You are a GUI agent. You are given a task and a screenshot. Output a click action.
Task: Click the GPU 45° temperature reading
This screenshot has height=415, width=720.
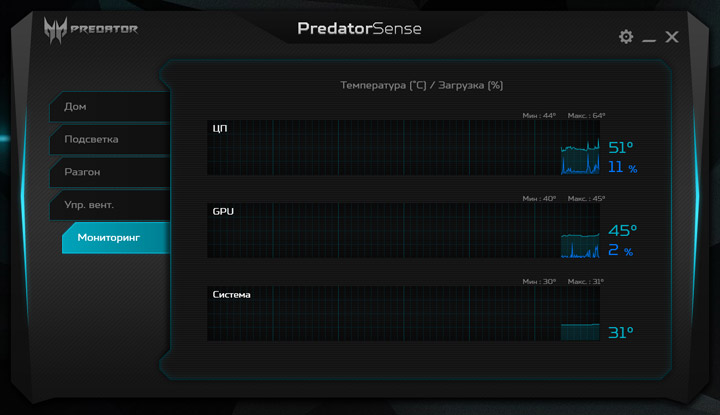tap(622, 231)
